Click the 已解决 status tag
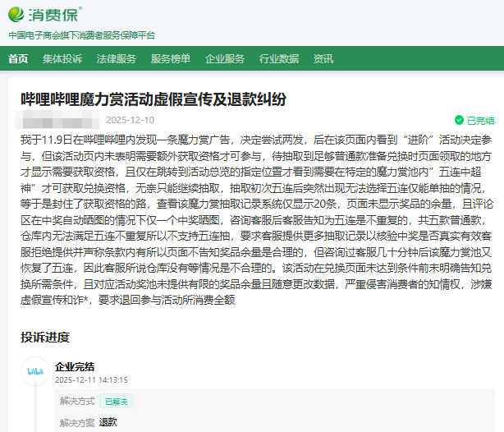Viewport: 504px width, 432px height. click(x=116, y=402)
